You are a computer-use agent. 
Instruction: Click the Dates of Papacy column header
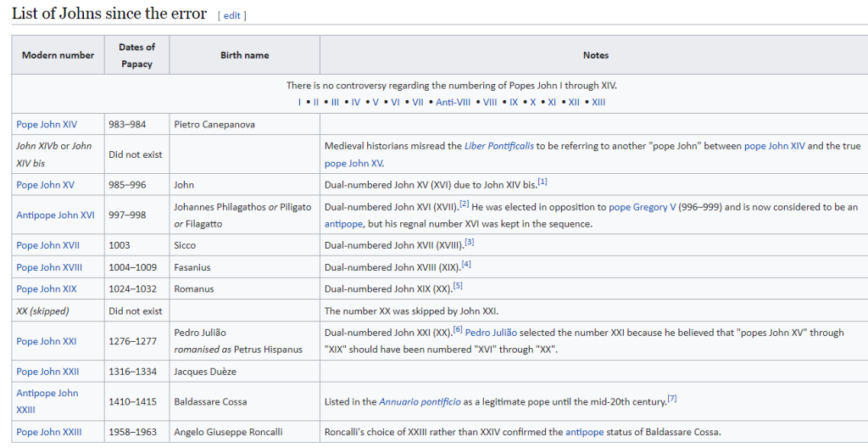[x=136, y=55]
